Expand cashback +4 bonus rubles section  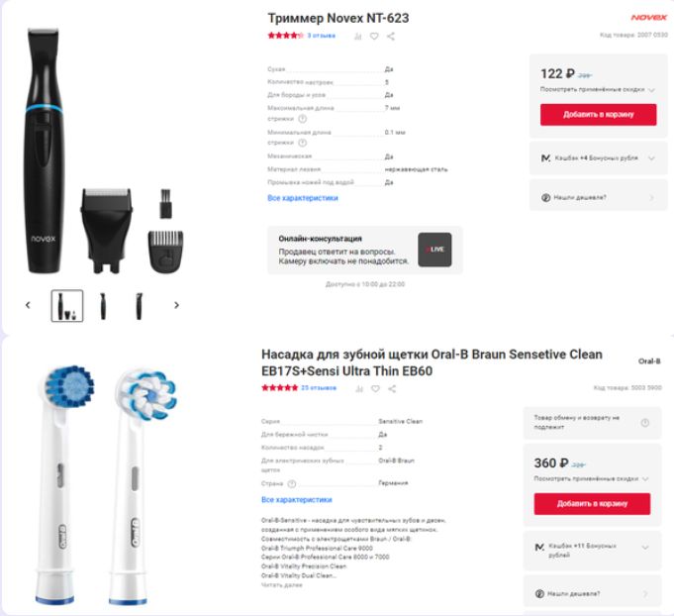[598, 157]
